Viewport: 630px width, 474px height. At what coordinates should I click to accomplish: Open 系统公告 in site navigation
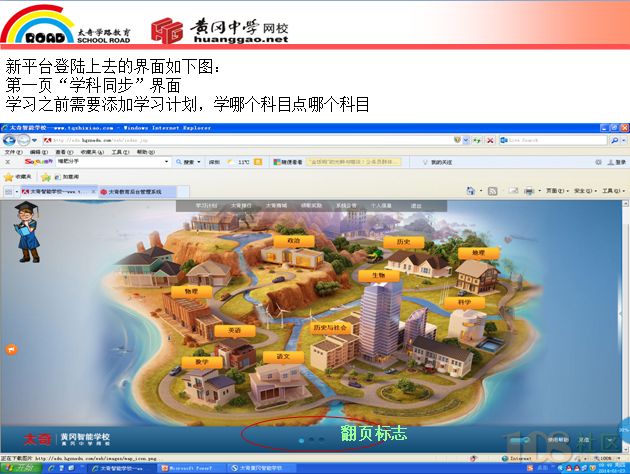tap(346, 206)
